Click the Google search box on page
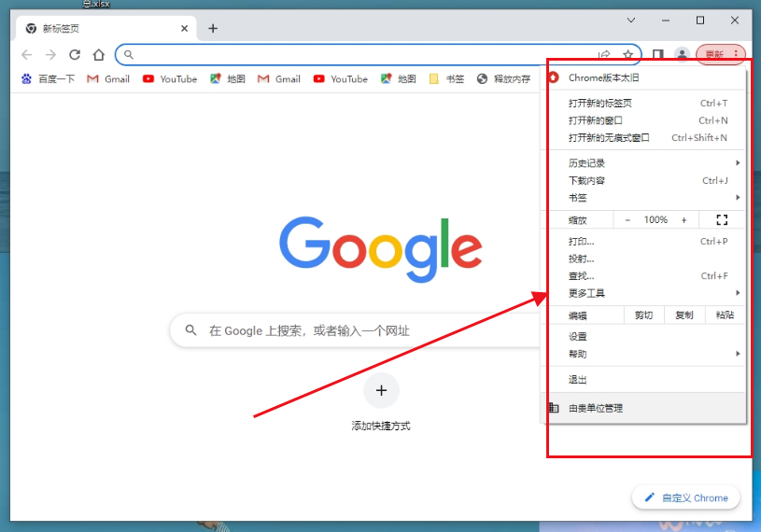This screenshot has height=532, width=761. click(357, 330)
